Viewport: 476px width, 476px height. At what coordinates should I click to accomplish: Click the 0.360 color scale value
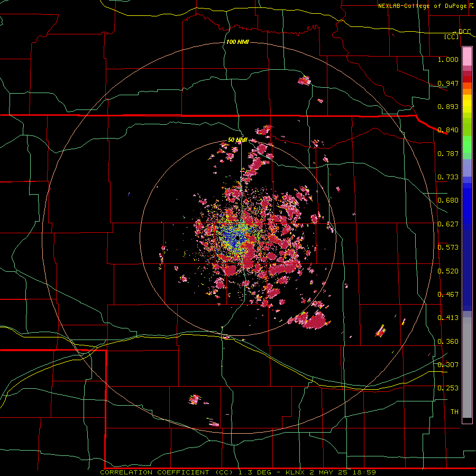click(448, 342)
